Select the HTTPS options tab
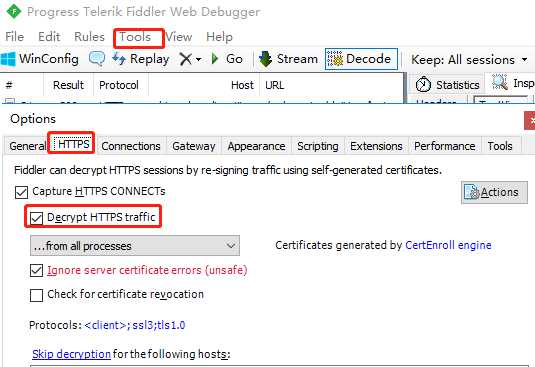 pos(73,144)
